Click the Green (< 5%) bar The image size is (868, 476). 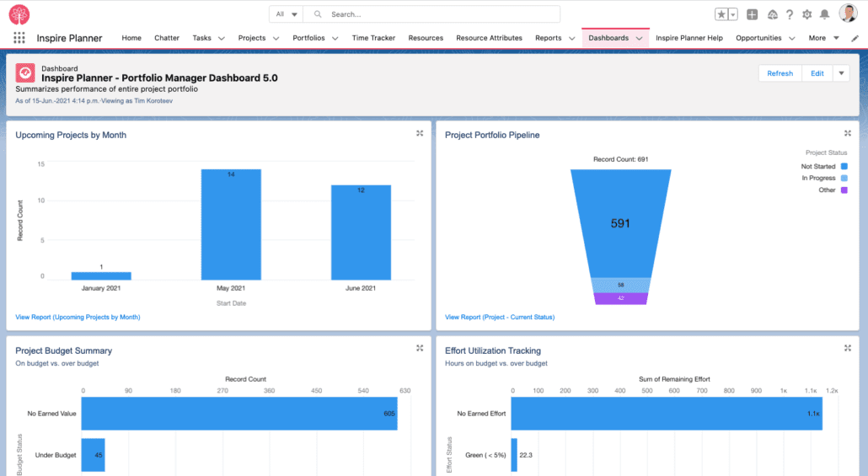pyautogui.click(x=514, y=455)
